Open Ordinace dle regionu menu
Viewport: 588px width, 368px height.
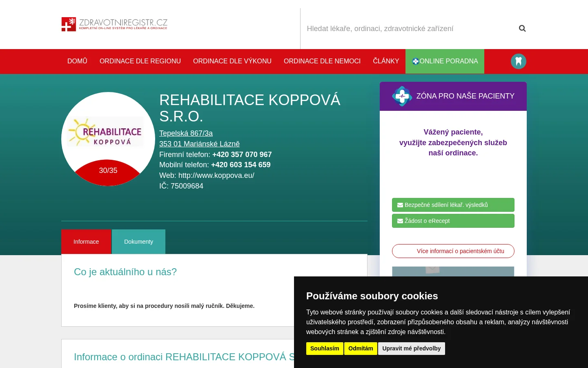point(140,61)
